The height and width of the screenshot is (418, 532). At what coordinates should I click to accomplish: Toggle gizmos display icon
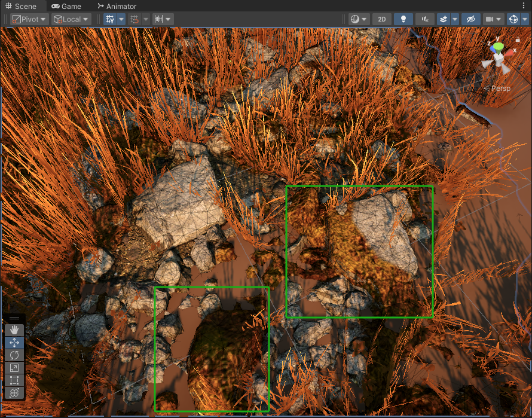point(513,19)
